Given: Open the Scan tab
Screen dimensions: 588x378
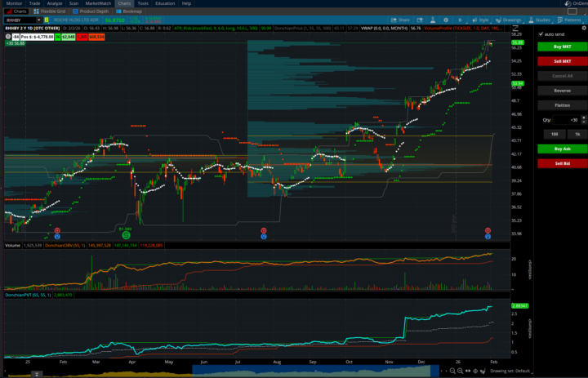Looking at the screenshot, I should [73, 3].
